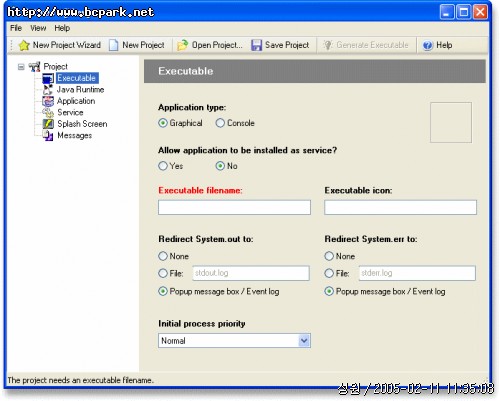Open the Initial process priority dropdown
Viewport: 500px width, 401px height.
click(304, 341)
